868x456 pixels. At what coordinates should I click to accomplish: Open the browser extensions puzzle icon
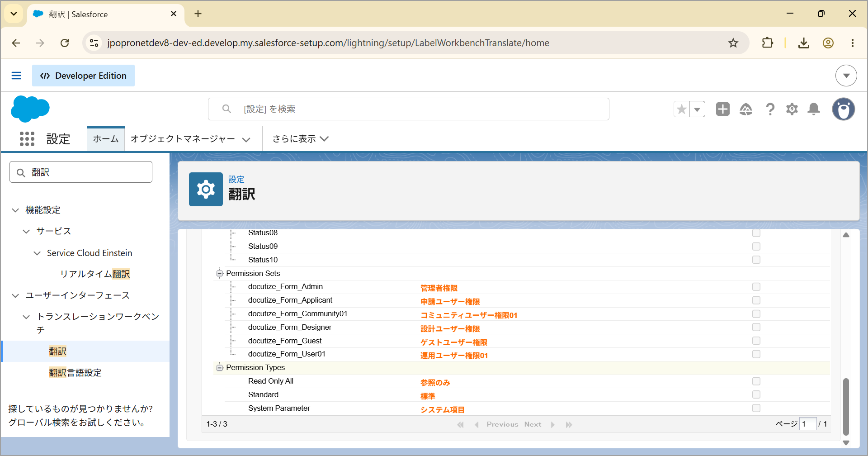coord(768,43)
